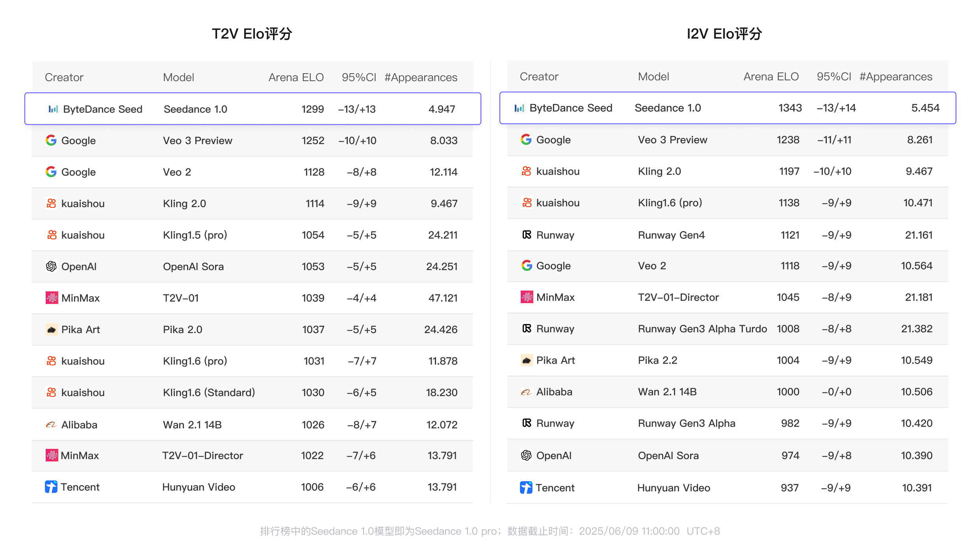Click ELO score 1299
Image resolution: width=980 pixels, height=552 pixels.
pos(313,109)
